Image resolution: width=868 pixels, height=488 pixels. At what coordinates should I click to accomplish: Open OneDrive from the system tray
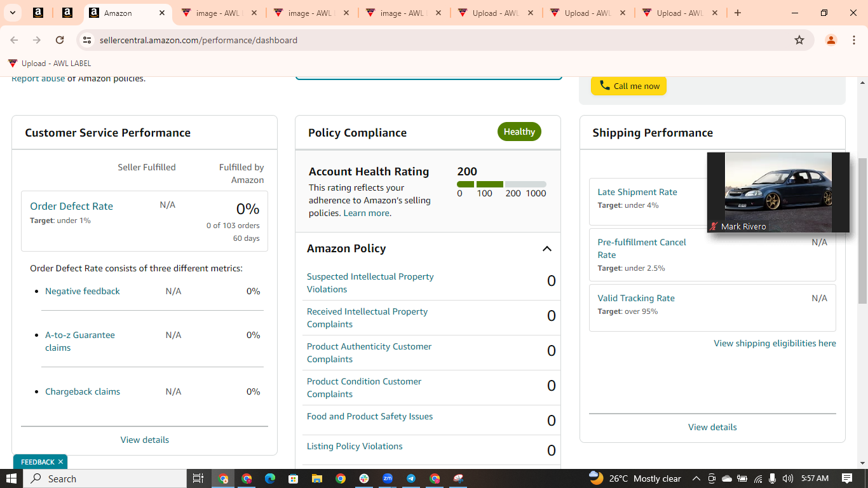(x=727, y=478)
